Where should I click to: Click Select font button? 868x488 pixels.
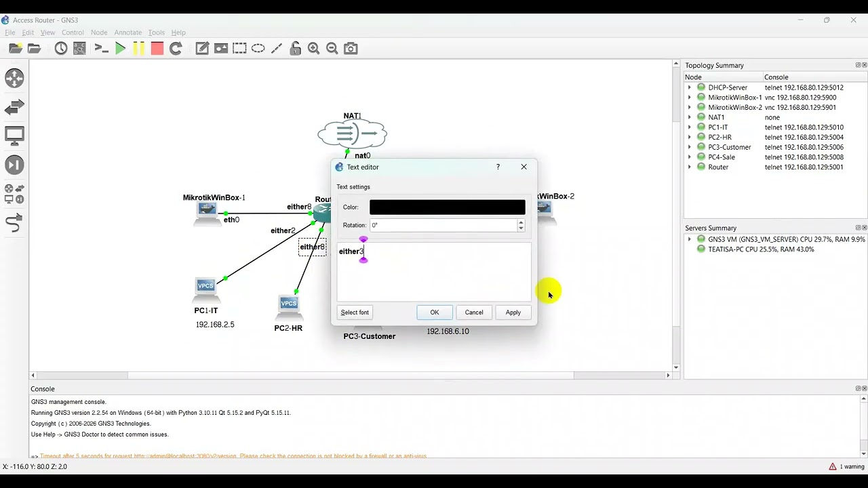(355, 312)
